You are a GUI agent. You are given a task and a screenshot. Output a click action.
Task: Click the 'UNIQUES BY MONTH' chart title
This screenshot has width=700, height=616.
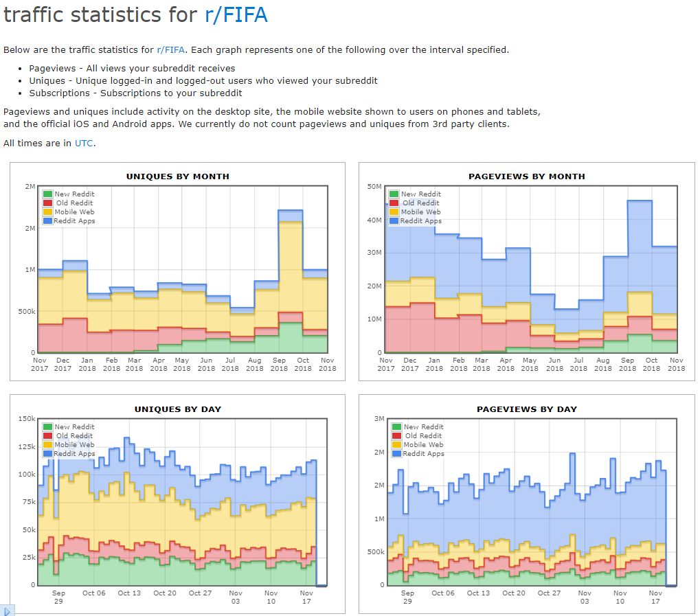click(178, 176)
